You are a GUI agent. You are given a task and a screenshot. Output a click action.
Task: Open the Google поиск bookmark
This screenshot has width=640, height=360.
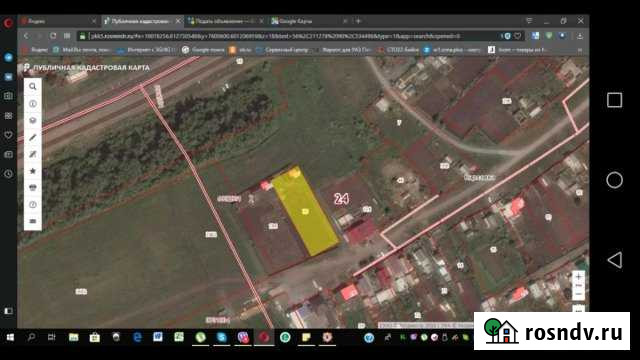tap(204, 50)
